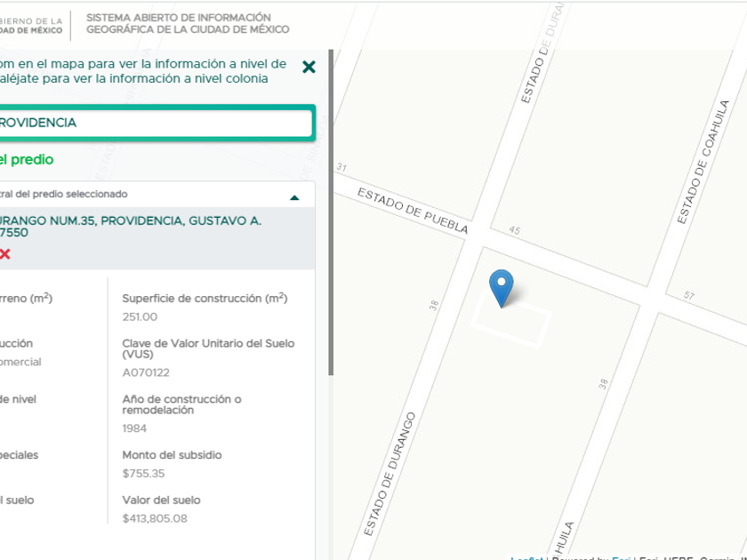Click the predio address heading text
Screen dimensions: 747x560
pos(131,227)
